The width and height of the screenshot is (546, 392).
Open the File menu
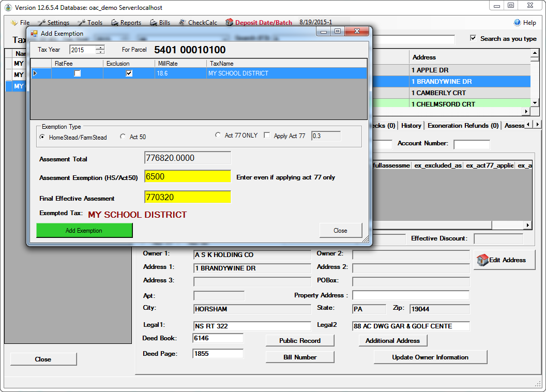click(25, 23)
